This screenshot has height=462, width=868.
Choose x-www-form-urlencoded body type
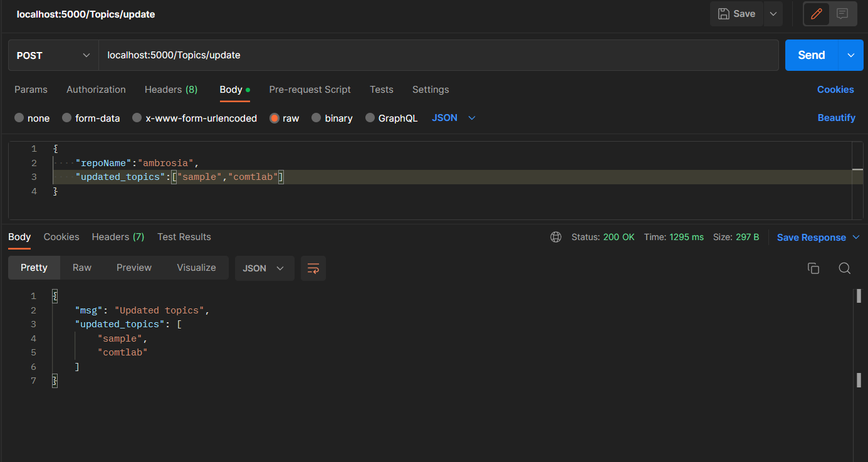[x=137, y=118]
